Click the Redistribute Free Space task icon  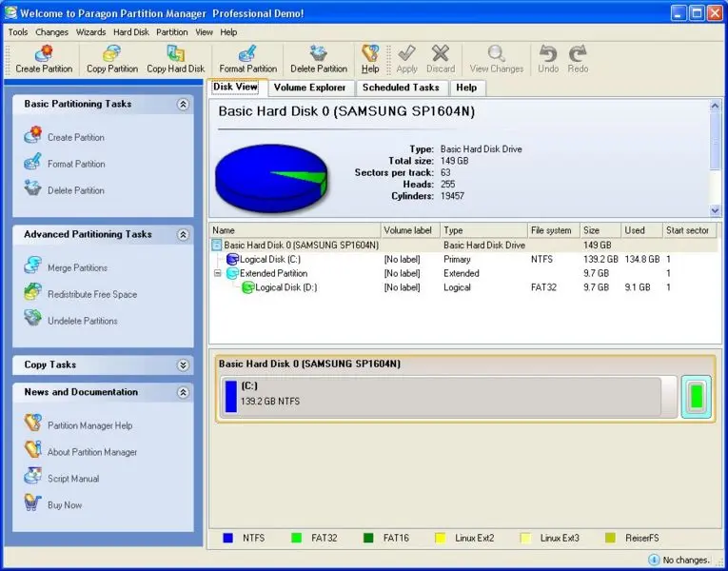click(x=33, y=292)
